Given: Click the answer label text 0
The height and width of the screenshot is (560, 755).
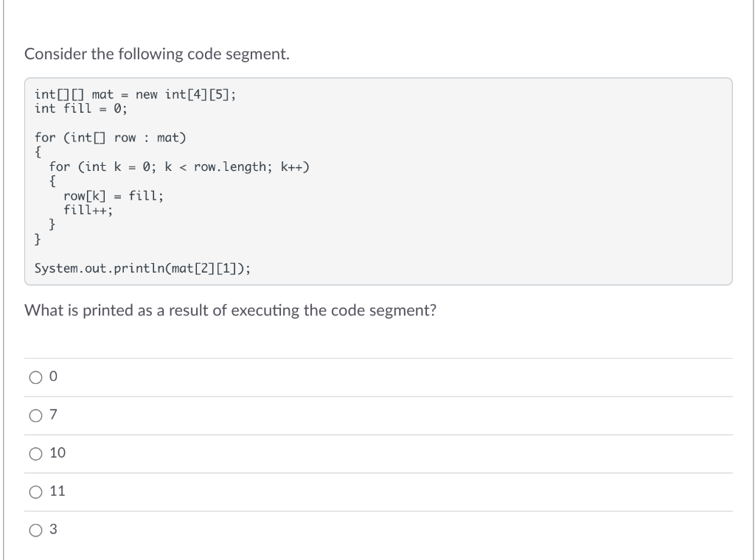Looking at the screenshot, I should [x=53, y=377].
